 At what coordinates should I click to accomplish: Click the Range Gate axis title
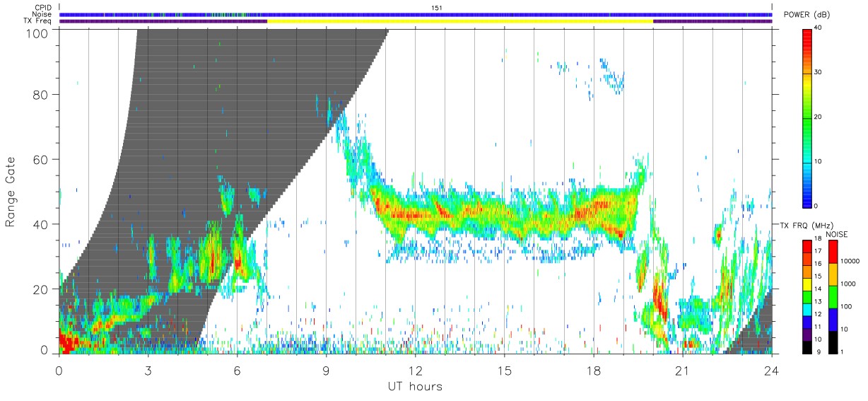pos(11,191)
